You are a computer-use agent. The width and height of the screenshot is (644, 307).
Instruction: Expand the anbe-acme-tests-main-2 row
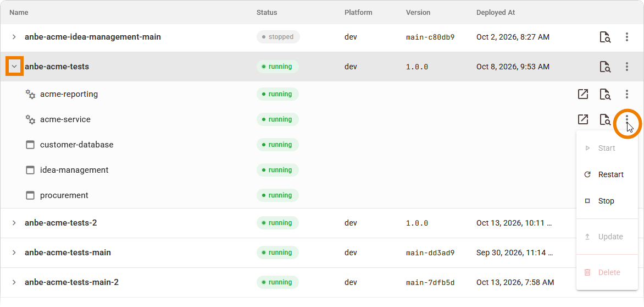pos(14,282)
